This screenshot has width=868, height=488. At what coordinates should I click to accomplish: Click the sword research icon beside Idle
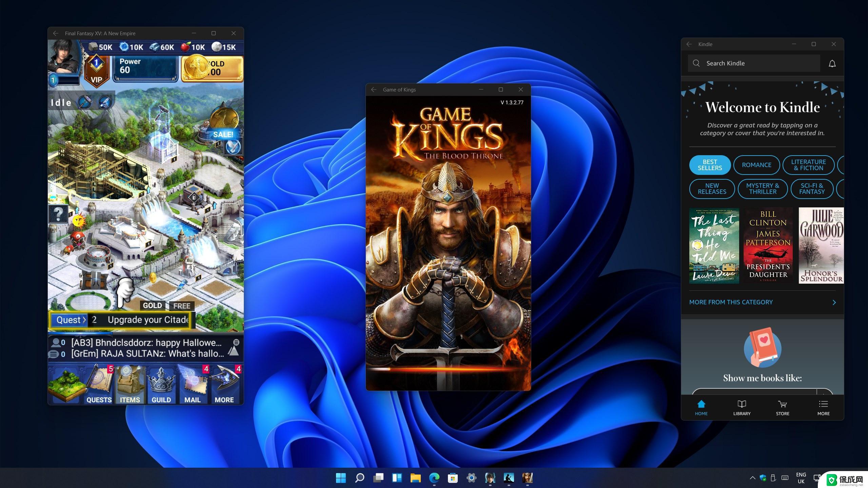[105, 102]
